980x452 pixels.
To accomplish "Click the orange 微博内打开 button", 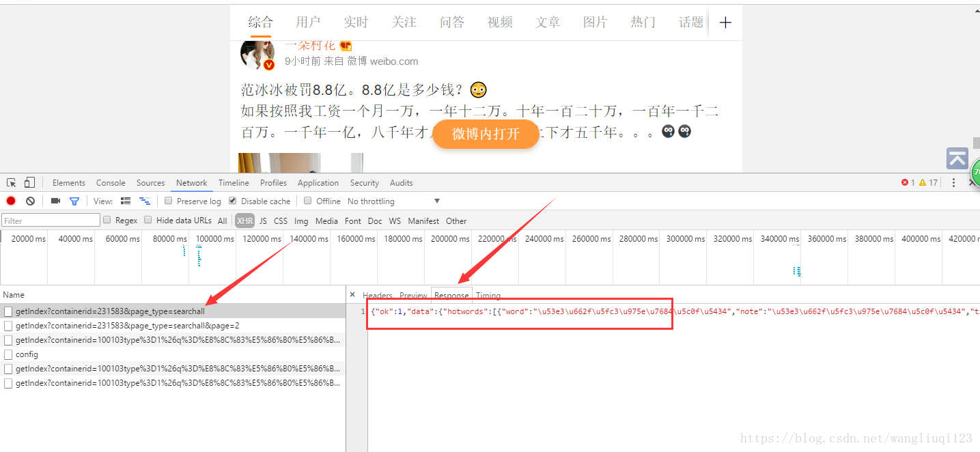I will (x=486, y=134).
